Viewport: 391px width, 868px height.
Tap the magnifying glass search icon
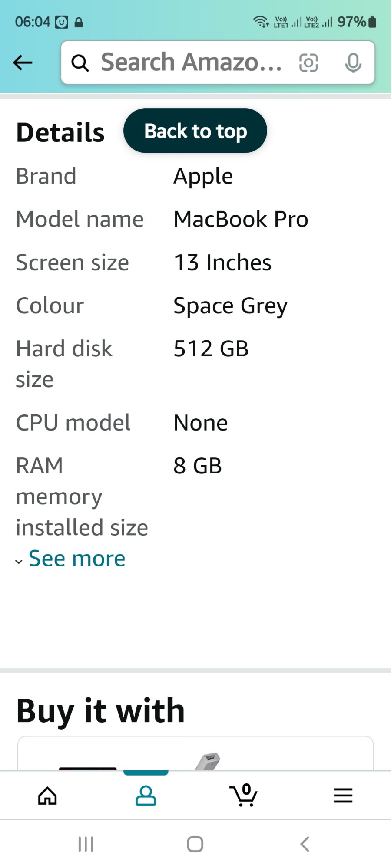point(80,63)
